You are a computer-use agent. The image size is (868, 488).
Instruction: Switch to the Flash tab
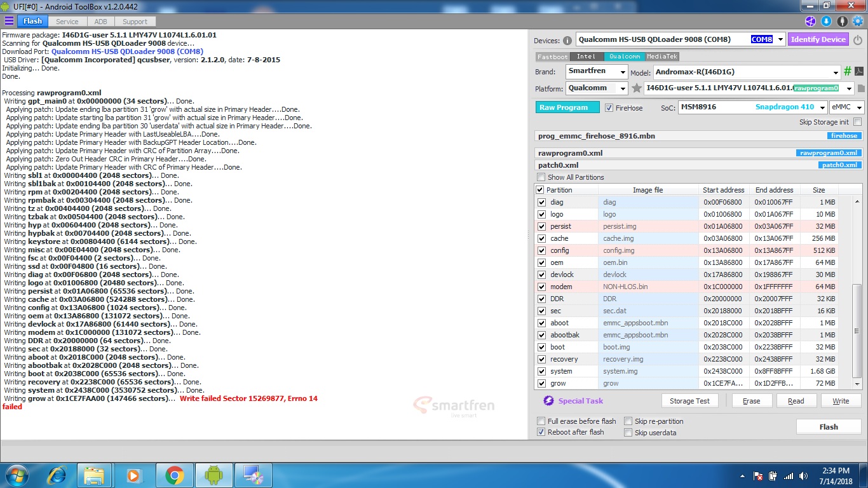pos(33,22)
